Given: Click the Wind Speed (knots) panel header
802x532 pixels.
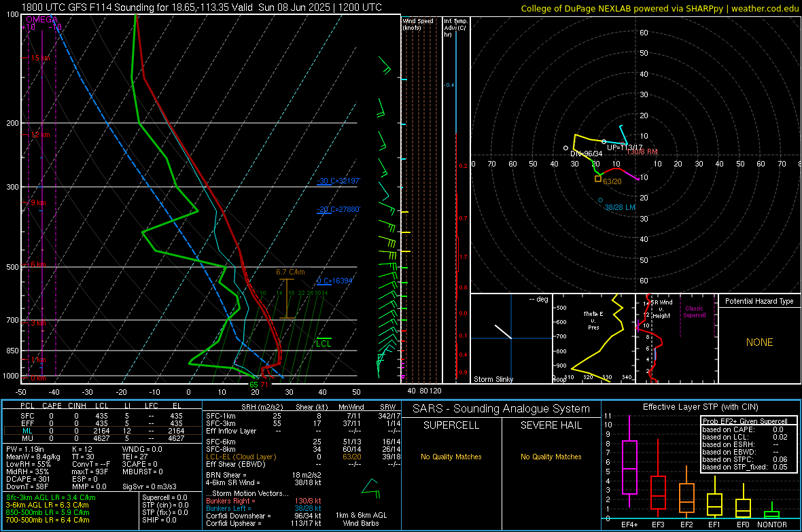Looking at the screenshot, I should (418, 24).
